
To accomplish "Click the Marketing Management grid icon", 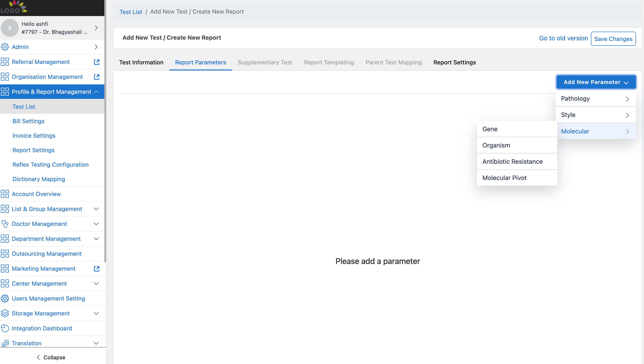I will 5,268.
